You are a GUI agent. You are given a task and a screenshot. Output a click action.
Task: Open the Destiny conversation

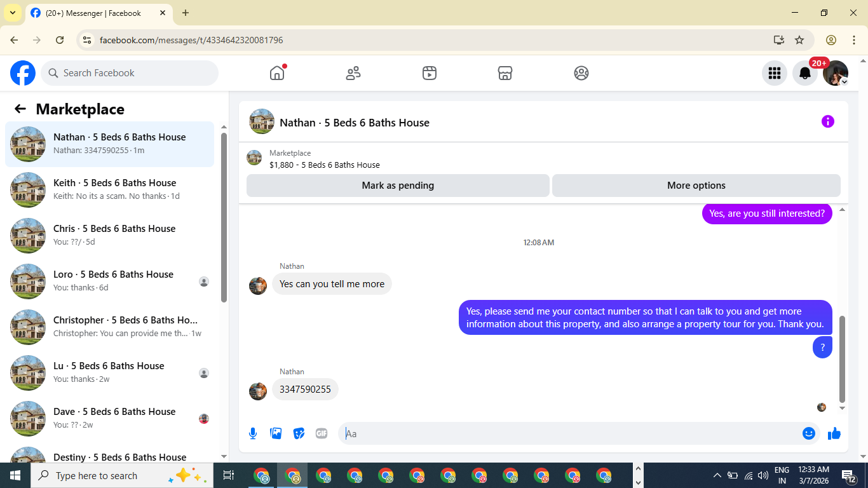(x=109, y=452)
